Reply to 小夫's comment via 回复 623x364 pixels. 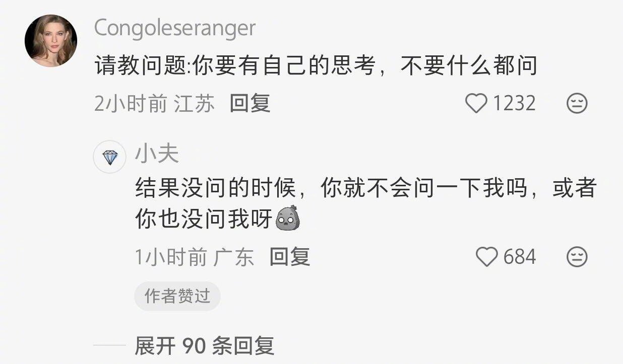pyautogui.click(x=290, y=257)
